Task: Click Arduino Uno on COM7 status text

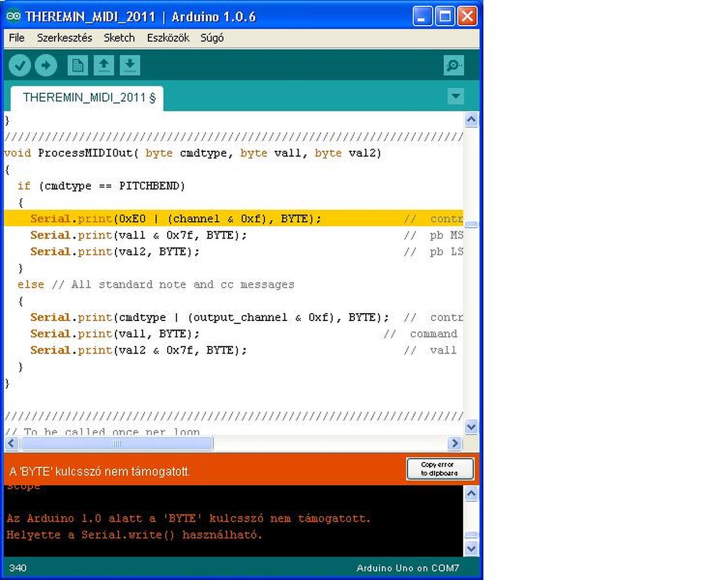Action: [x=407, y=568]
